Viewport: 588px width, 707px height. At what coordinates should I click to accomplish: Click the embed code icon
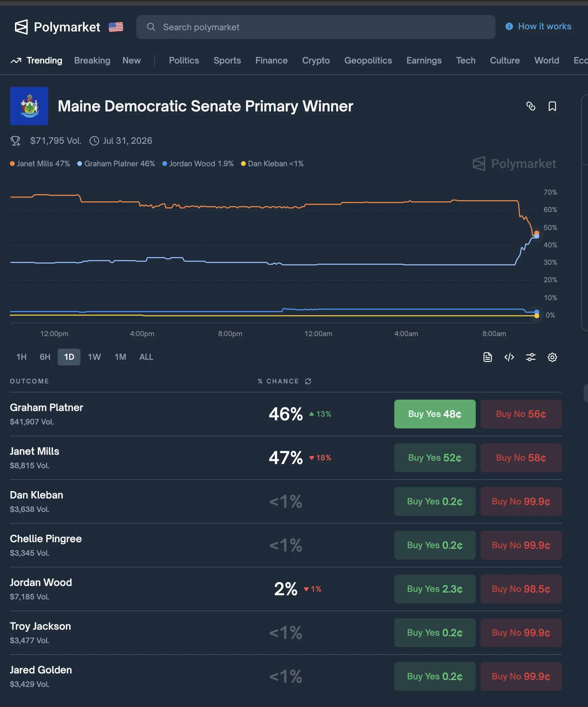(x=509, y=357)
